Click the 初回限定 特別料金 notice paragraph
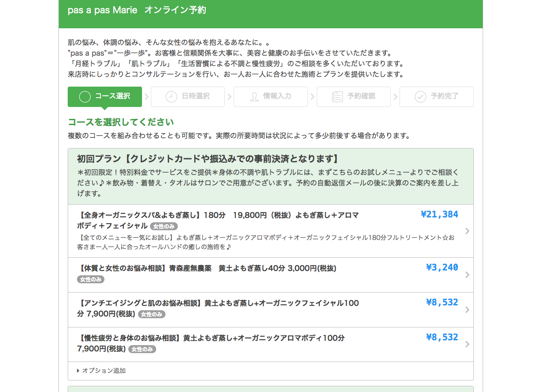538x392 pixels. pos(268,183)
